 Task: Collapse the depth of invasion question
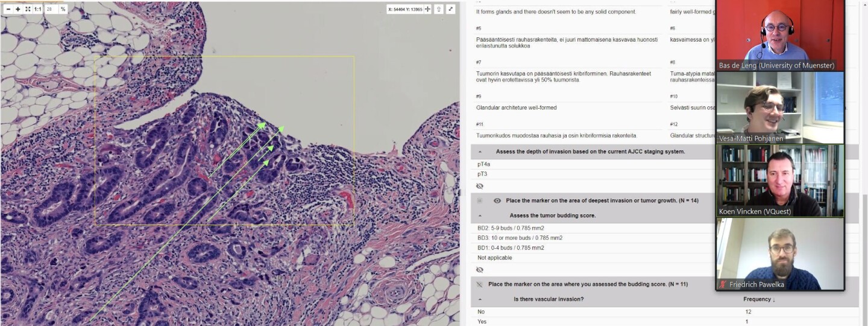480,152
